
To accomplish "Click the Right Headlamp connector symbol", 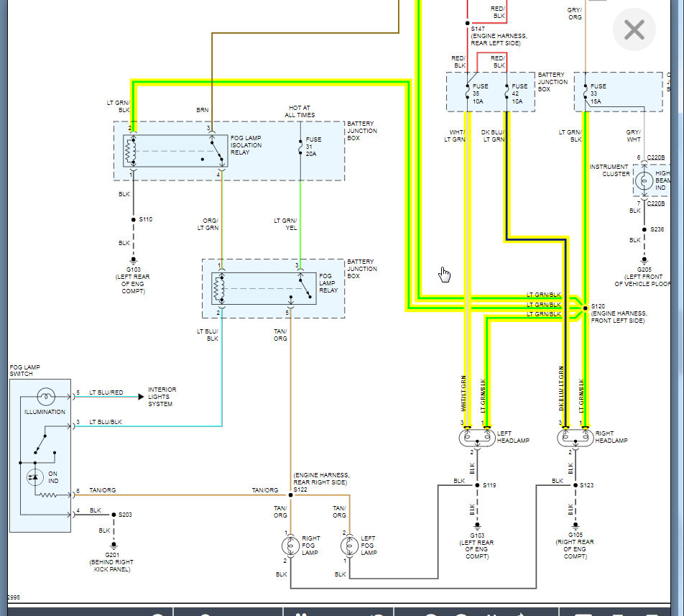I will 575,438.
